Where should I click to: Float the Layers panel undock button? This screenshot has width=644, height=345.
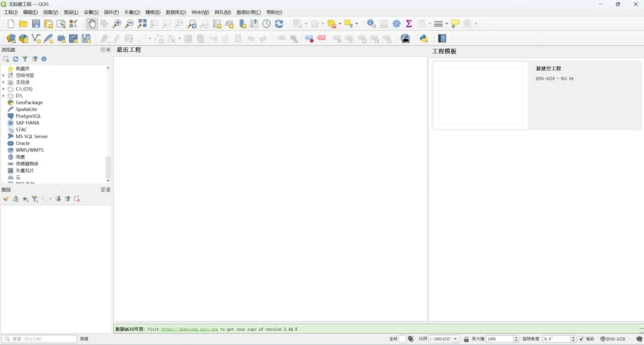pos(103,189)
